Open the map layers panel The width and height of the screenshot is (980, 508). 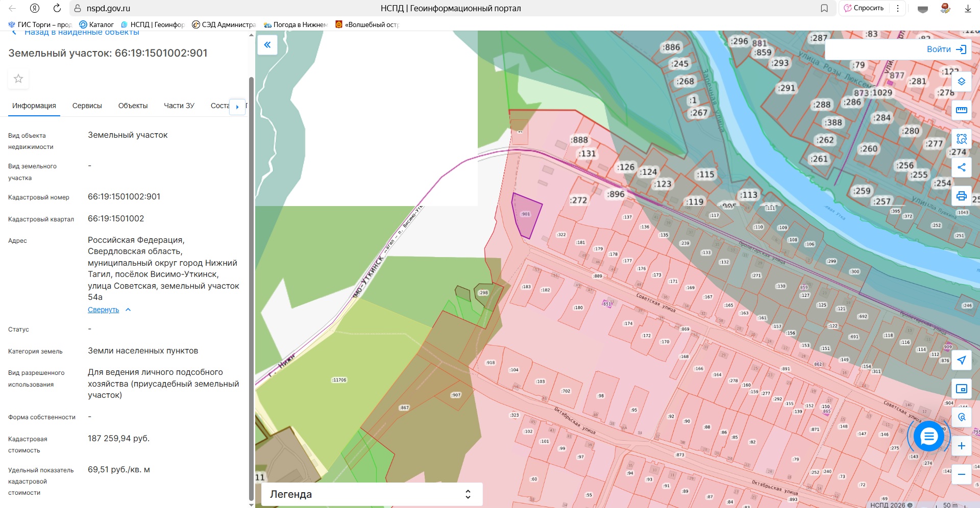[961, 82]
